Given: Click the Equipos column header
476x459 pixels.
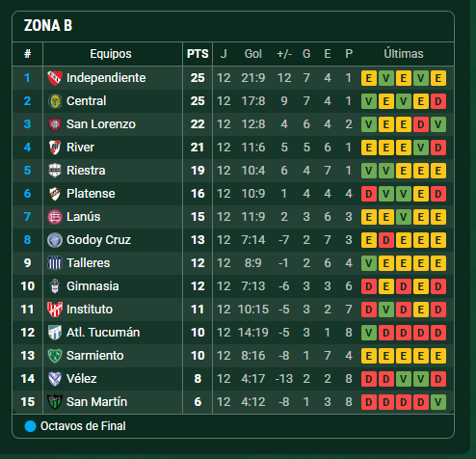Looking at the screenshot, I should [x=111, y=54].
